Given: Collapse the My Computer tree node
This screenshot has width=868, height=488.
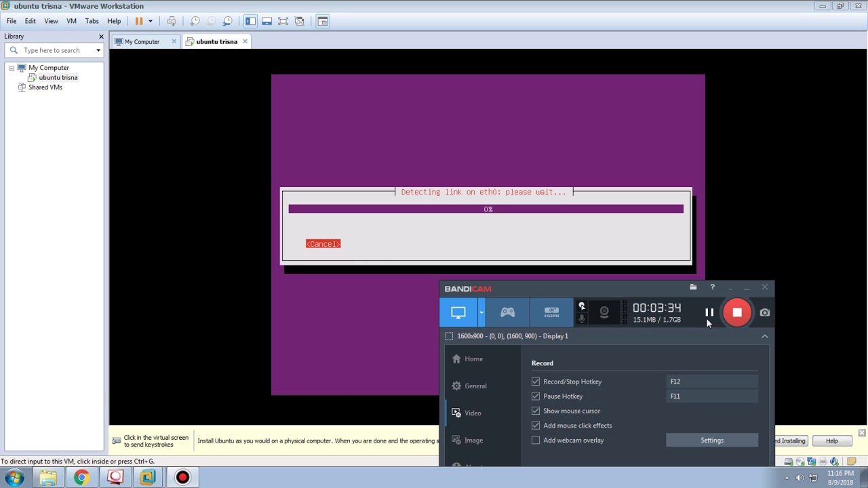Looking at the screenshot, I should 12,68.
